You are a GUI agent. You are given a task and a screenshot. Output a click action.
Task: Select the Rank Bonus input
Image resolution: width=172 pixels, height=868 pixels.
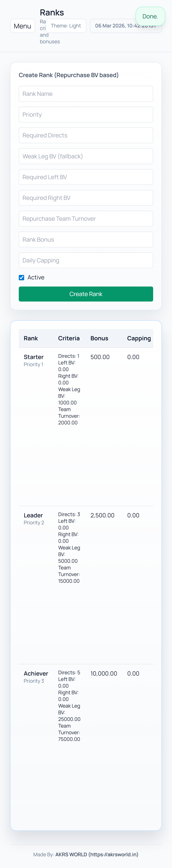(x=86, y=240)
